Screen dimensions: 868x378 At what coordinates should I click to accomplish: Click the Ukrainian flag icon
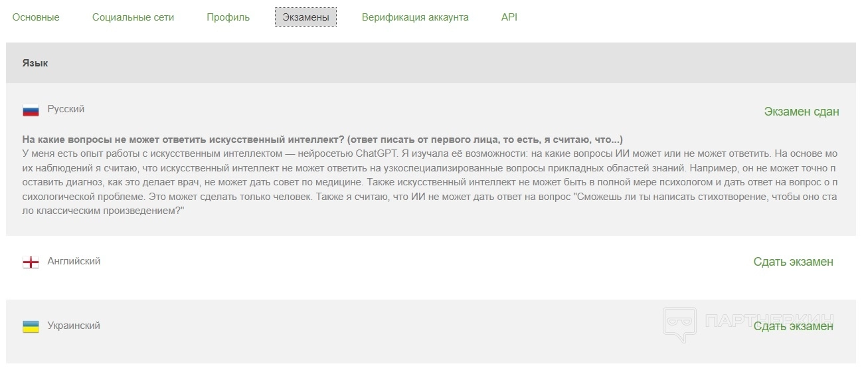pos(31,326)
